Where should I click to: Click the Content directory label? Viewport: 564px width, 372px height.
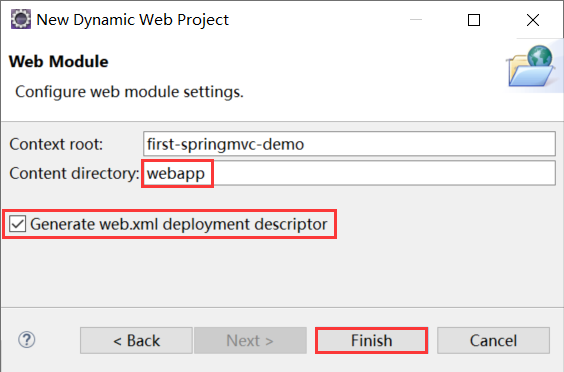pyautogui.click(x=74, y=173)
